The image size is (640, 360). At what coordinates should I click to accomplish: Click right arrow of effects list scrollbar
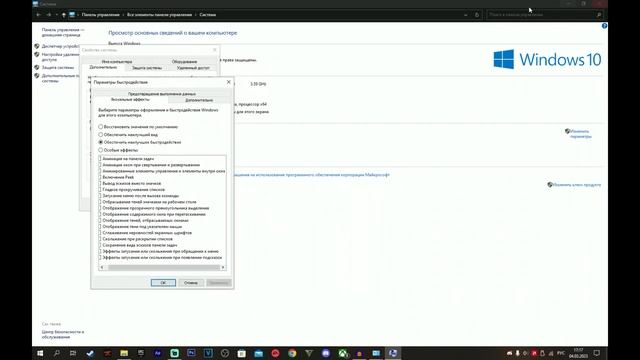[x=223, y=267]
